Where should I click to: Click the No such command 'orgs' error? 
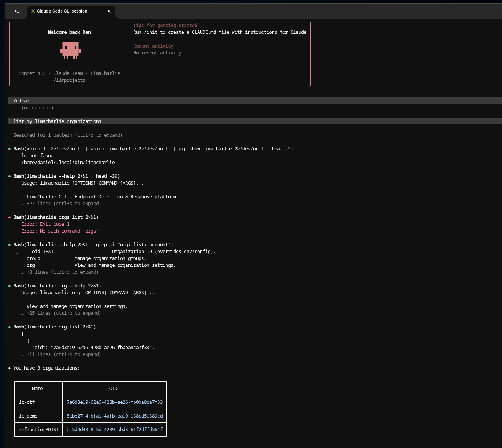[x=61, y=231]
